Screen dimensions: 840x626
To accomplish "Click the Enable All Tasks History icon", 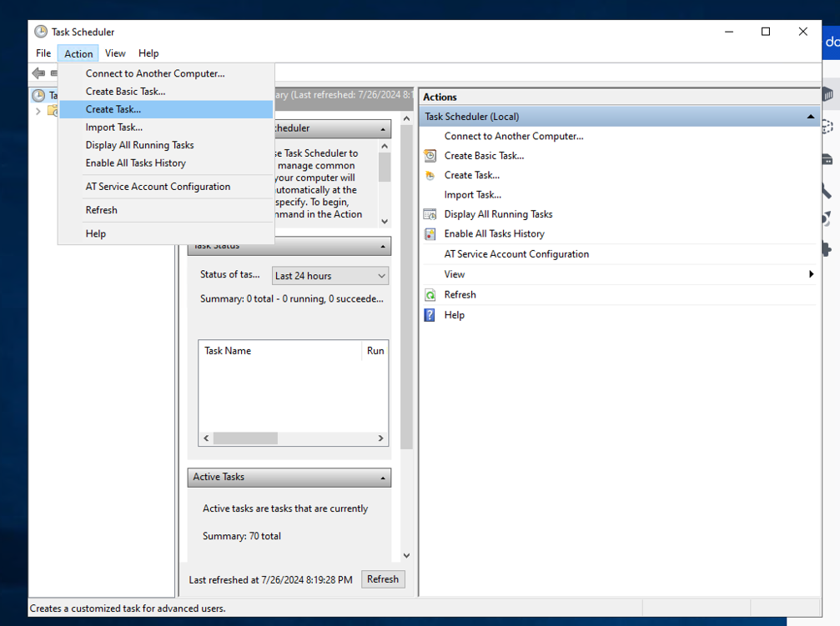I will tap(430, 233).
